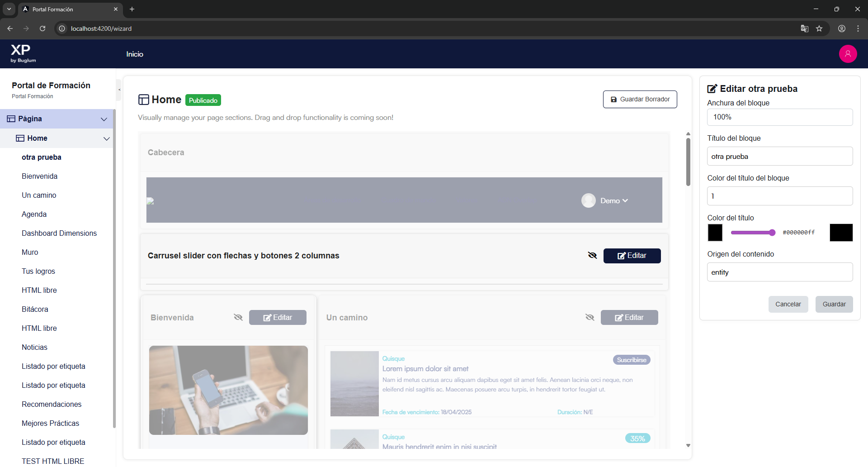Click the Suscribirse badge on Lorem ipsum card

632,360
